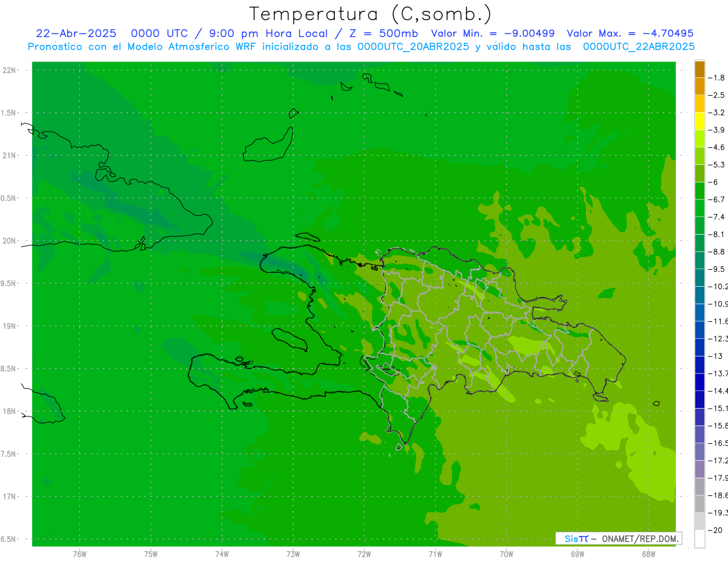The width and height of the screenshot is (728, 562).
Task: Click the colorbar label "-8.8"
Action: [x=716, y=252]
